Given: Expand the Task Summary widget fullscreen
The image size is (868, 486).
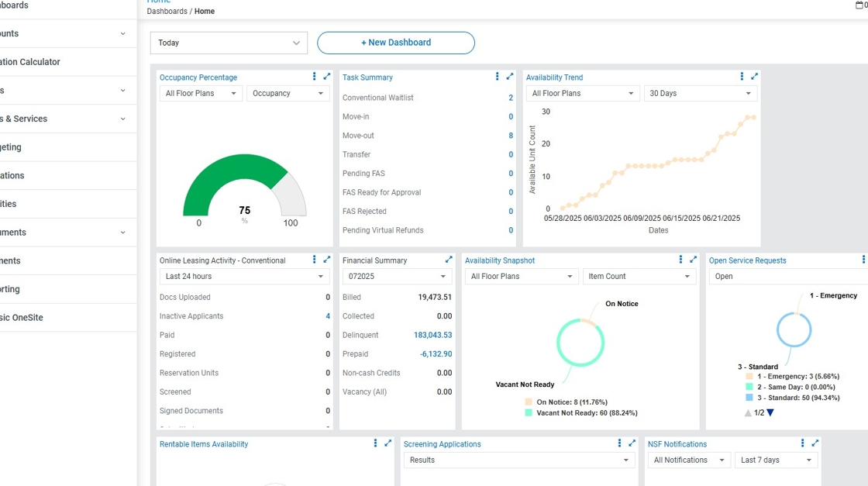Looking at the screenshot, I should tap(510, 77).
